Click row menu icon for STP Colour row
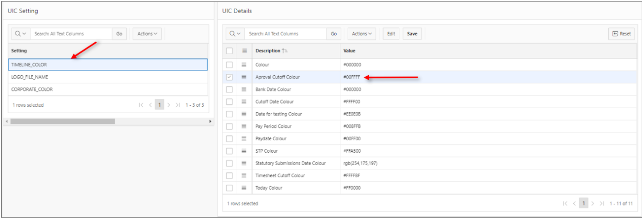 (x=244, y=151)
